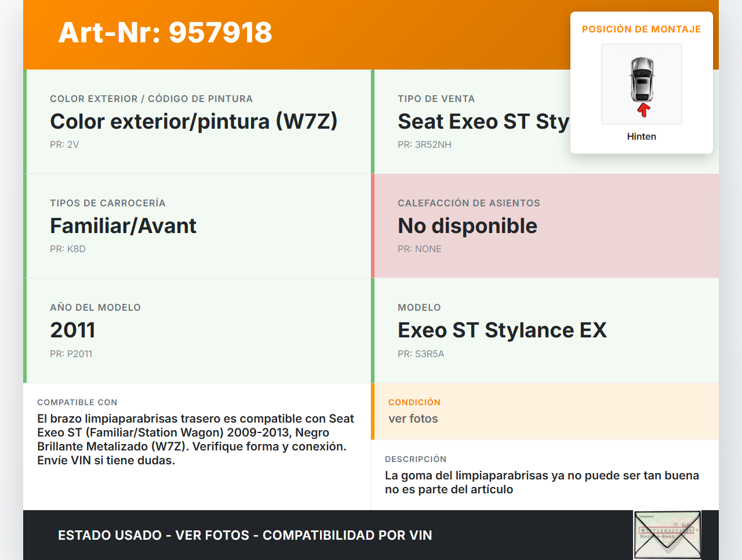Select the 'Posición de montaje' heading
The width and height of the screenshot is (742, 560).
tap(641, 30)
